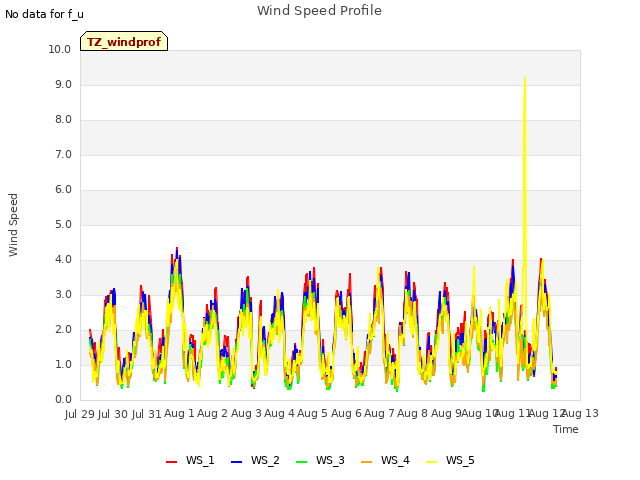Click the 9.0 y-axis tick label
Screen dimensions: 640x480
pyautogui.click(x=63, y=84)
